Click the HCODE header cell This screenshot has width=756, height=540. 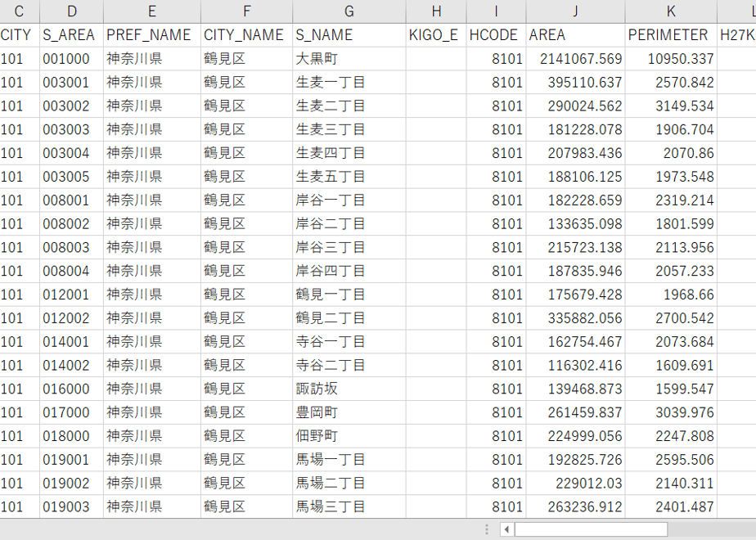pyautogui.click(x=496, y=35)
